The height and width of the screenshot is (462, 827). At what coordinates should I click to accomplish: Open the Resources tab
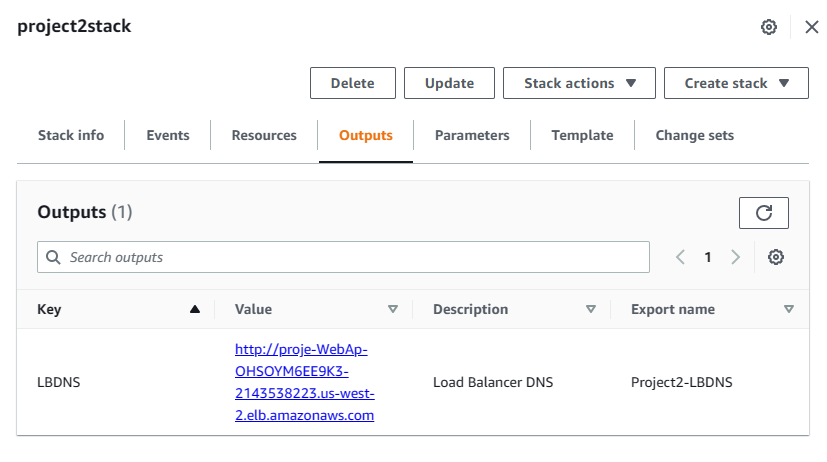pyautogui.click(x=264, y=136)
